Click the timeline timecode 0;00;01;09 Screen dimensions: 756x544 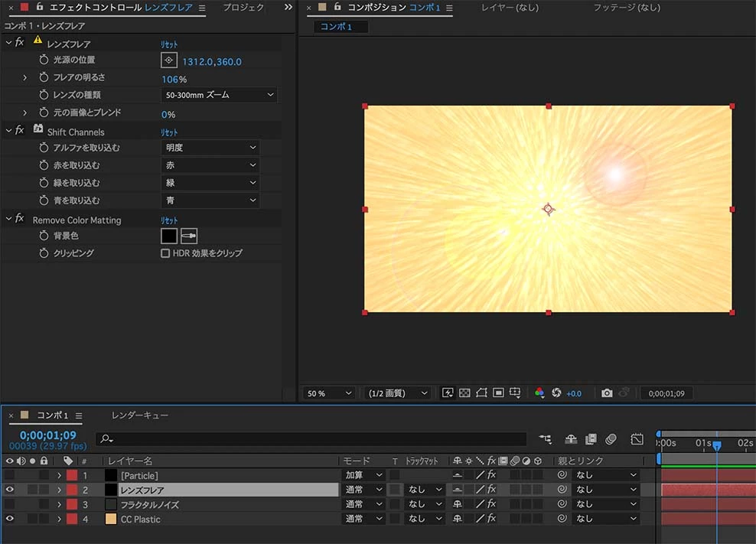coord(47,435)
